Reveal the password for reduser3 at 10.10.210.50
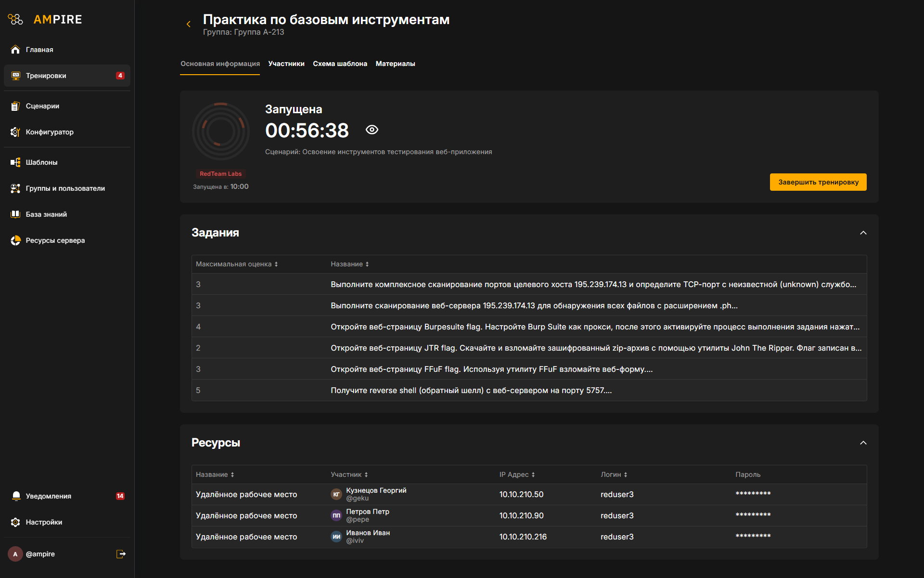924x578 pixels. (753, 494)
